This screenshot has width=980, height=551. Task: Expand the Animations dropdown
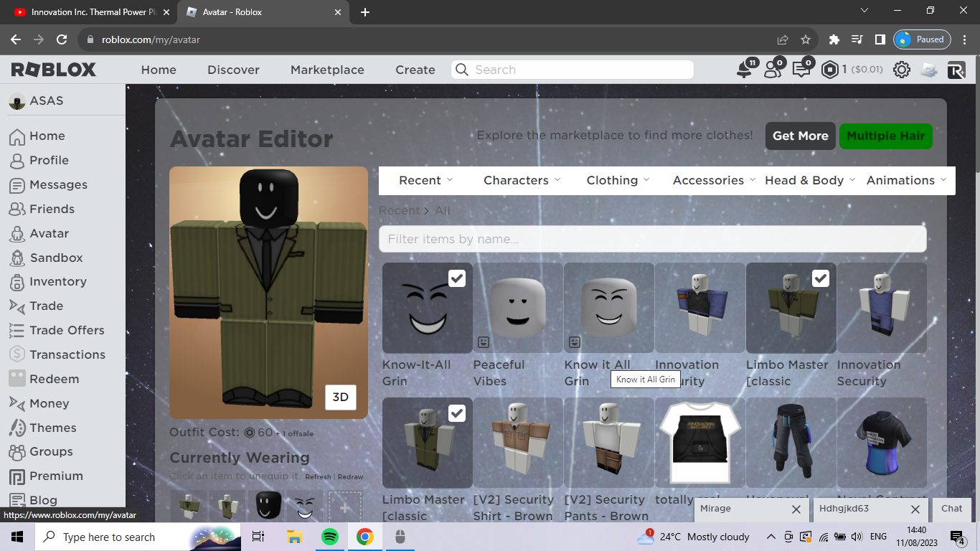(907, 180)
